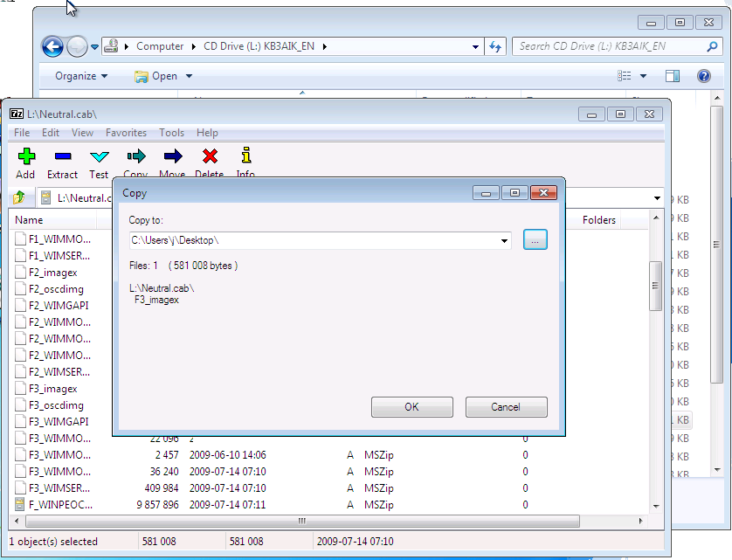Image resolution: width=732 pixels, height=560 pixels.
Task: Click the browse button next to Copy to
Action: click(x=535, y=239)
